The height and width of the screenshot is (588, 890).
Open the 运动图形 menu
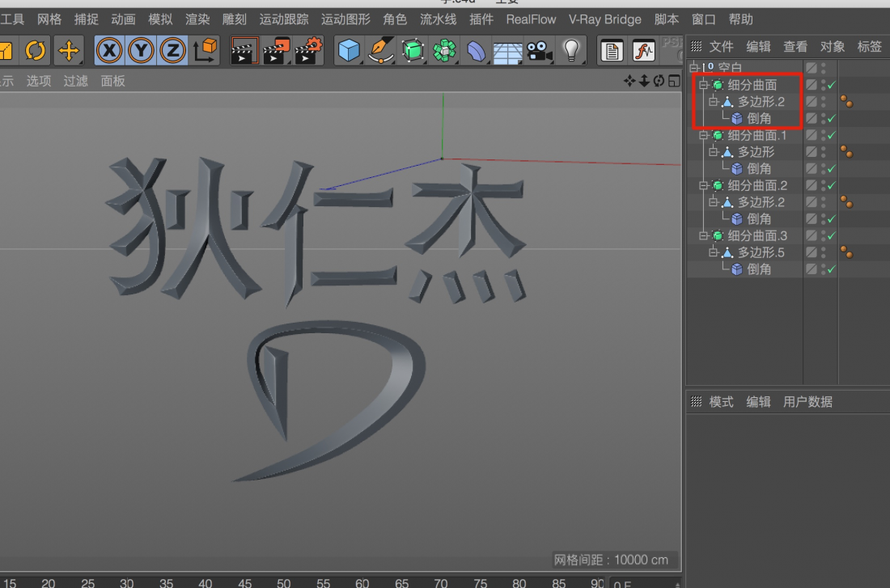(345, 19)
